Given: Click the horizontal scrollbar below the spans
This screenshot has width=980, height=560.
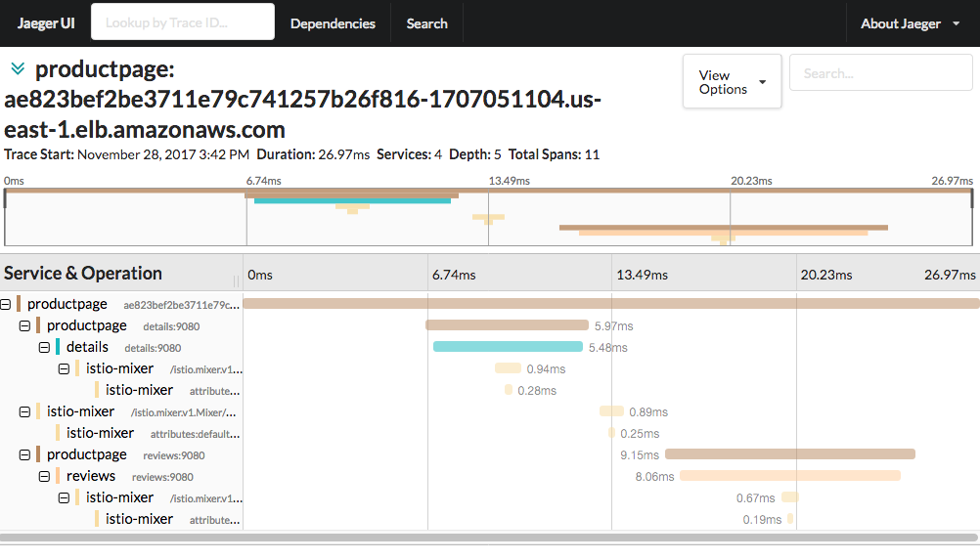Looking at the screenshot, I should click(x=489, y=538).
